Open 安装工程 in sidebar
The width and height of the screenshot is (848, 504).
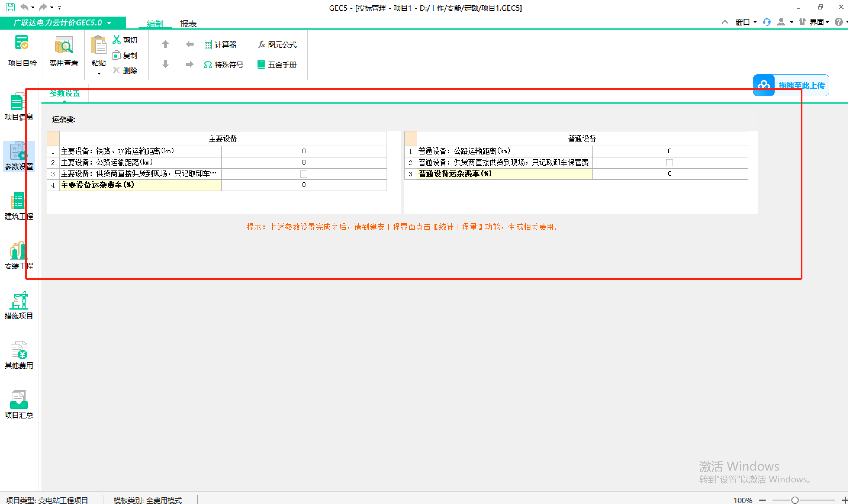point(19,256)
